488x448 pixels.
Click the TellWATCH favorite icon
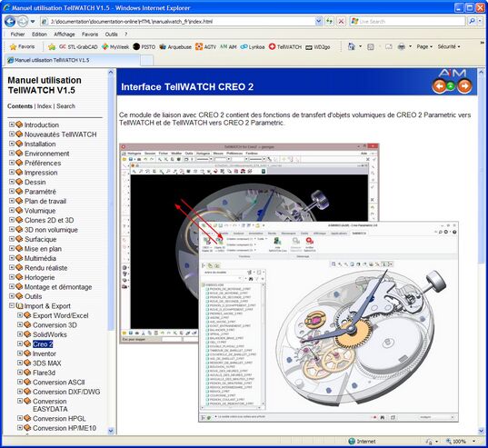click(x=272, y=46)
